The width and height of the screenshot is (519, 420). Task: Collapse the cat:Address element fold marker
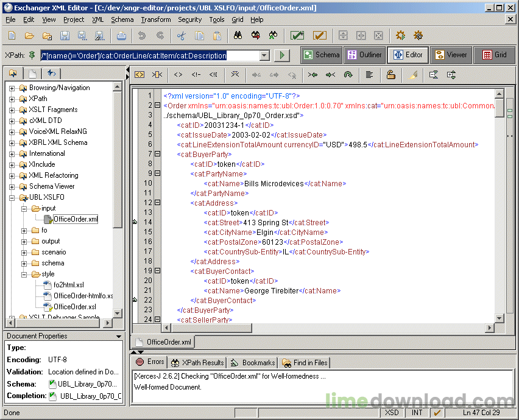(157, 203)
